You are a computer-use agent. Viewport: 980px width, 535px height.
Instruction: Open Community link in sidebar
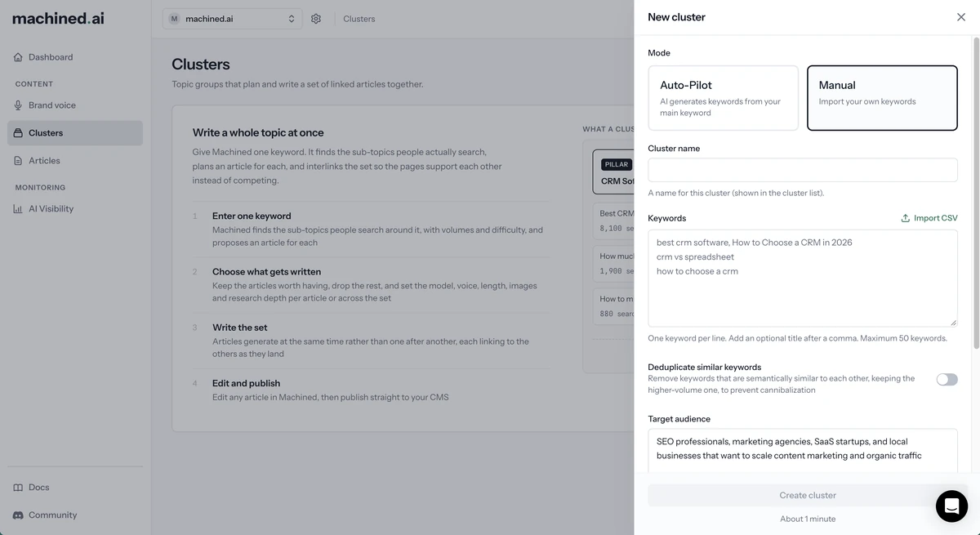click(75, 515)
